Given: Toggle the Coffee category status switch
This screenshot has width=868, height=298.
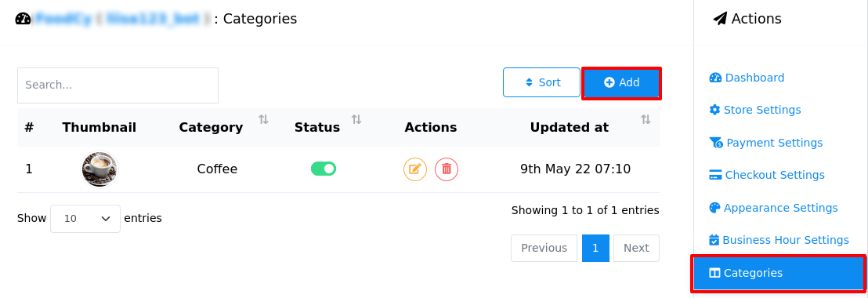Looking at the screenshot, I should 324,169.
